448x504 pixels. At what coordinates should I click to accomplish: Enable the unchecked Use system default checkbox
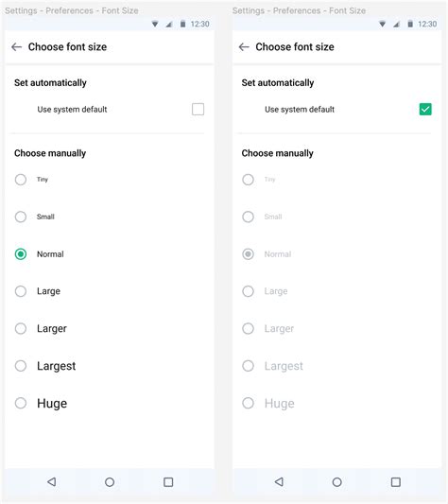click(x=198, y=109)
